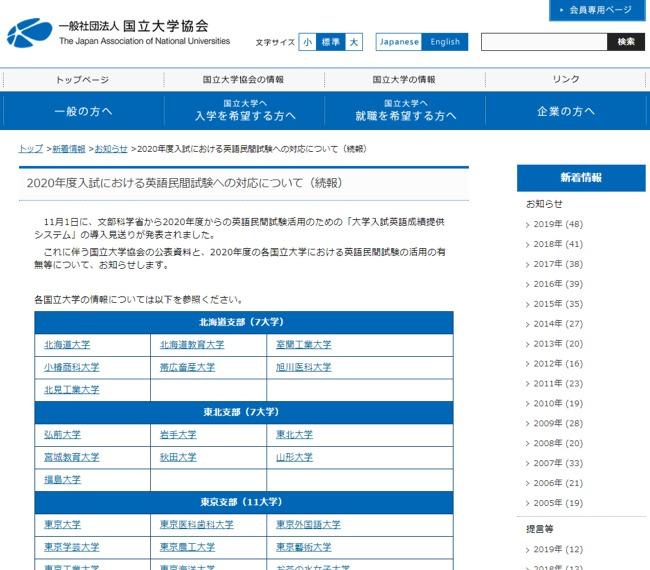The width and height of the screenshot is (650, 570).
Task: Open 宮城教育大学 link
Action: [x=72, y=457]
